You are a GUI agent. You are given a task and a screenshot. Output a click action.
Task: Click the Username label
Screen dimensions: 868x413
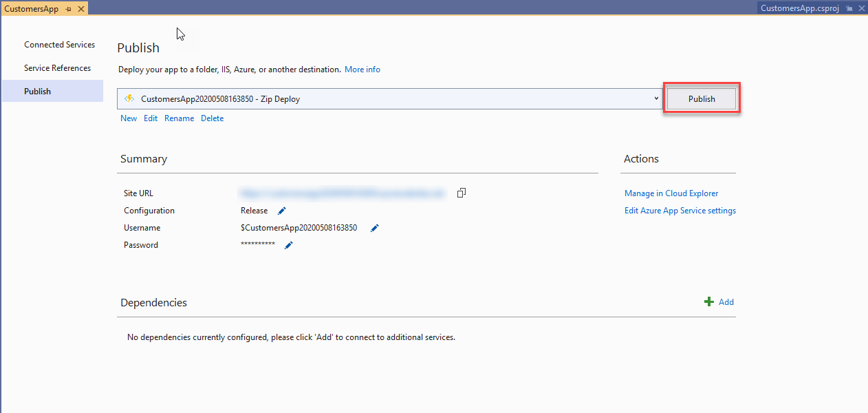pos(142,228)
